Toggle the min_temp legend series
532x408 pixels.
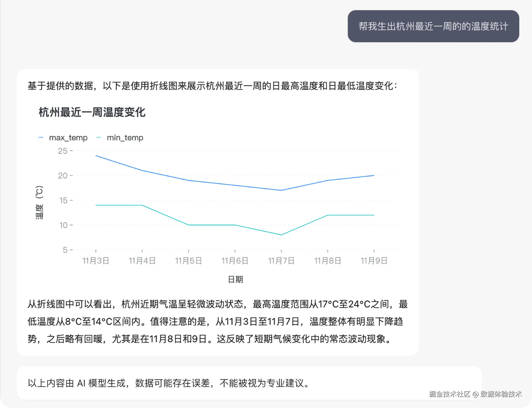pos(125,138)
